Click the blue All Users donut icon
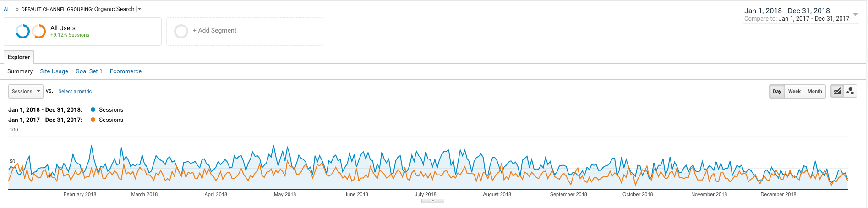Screen dimensions: 868x208 22,31
